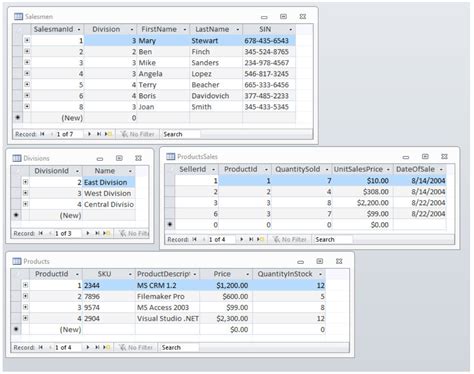This screenshot has height=374, width=474.
Task: Click No Filter indicator in Salesmen table
Action: tap(138, 134)
